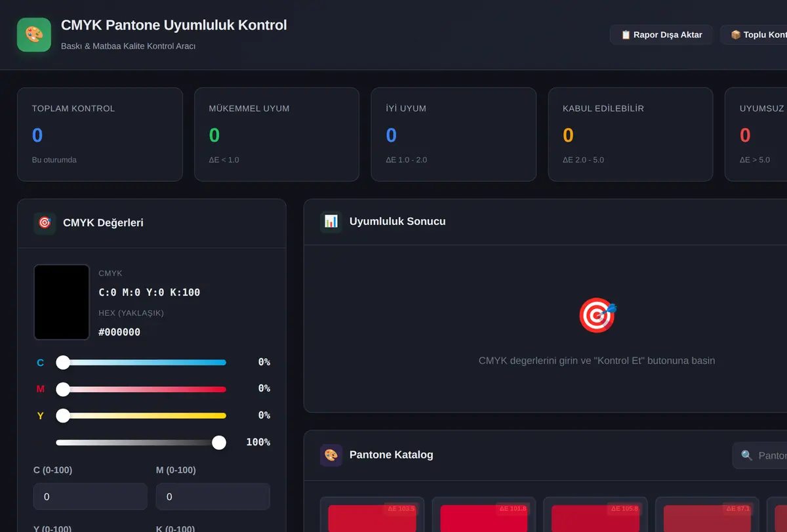
Task: Click the "0%" value beside the cyan slider
Action: pos(264,362)
